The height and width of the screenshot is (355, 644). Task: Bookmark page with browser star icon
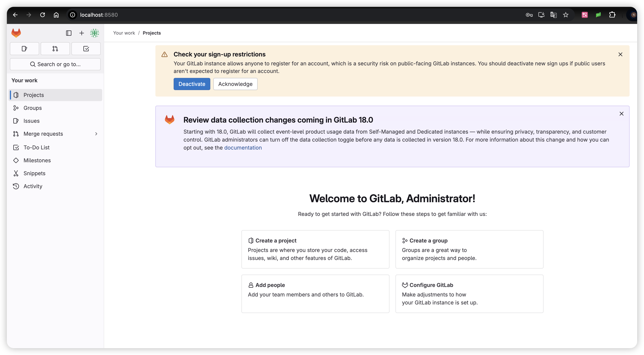566,15
